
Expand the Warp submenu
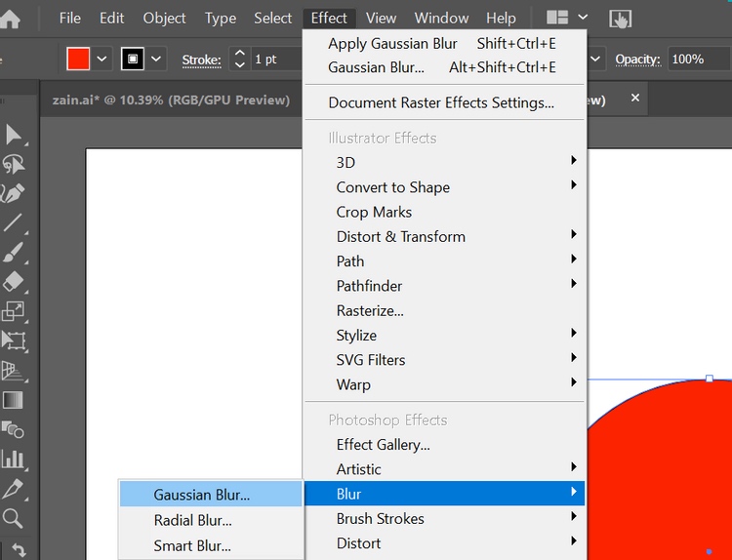pos(444,384)
